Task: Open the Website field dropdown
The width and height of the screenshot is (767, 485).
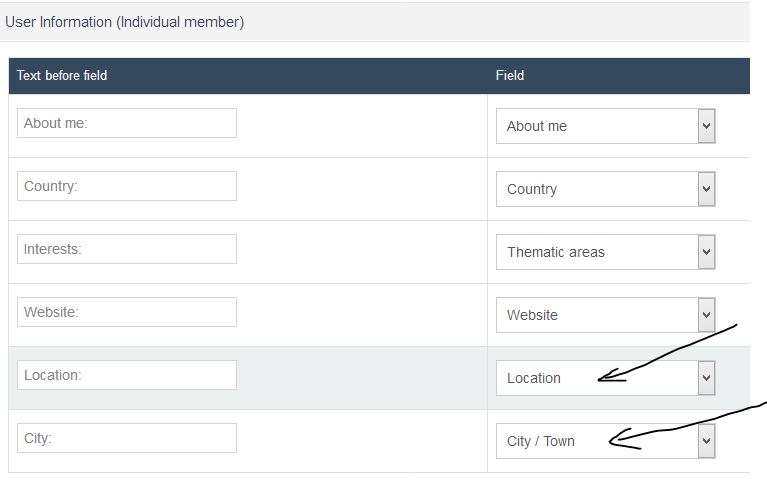Action: click(606, 315)
